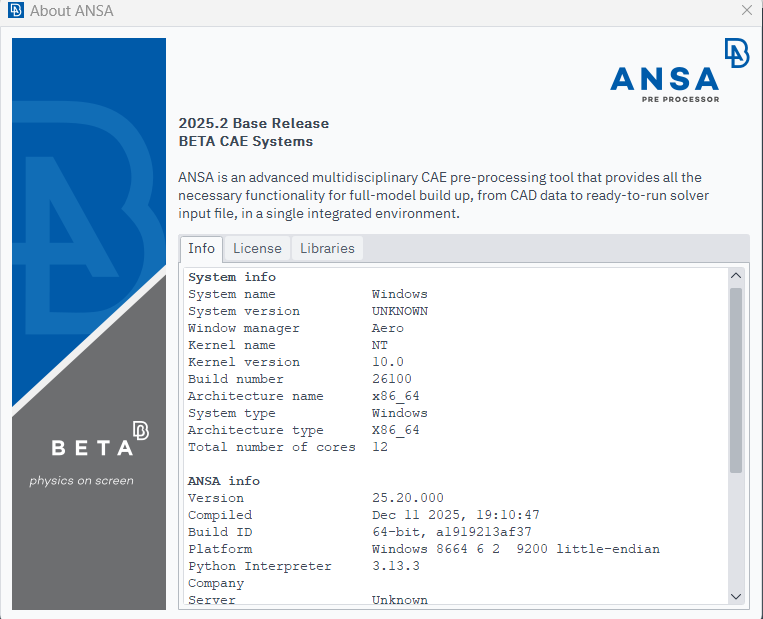Click the scroll down arrow in the info panel
Screen dimensions: 763x619
pyautogui.click(x=736, y=596)
